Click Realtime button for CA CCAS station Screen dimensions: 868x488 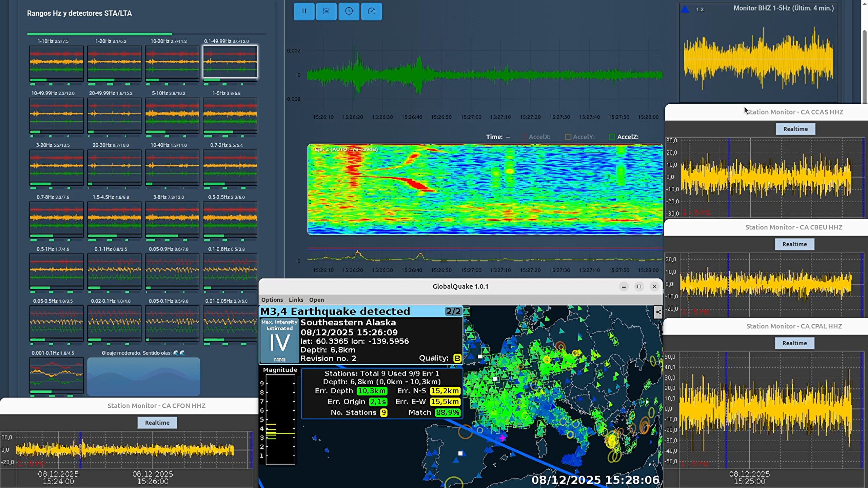pyautogui.click(x=795, y=129)
